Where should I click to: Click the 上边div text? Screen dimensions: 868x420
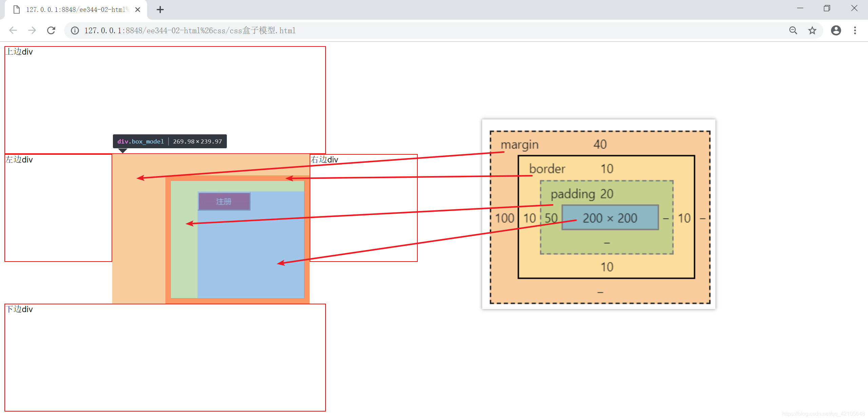[19, 52]
